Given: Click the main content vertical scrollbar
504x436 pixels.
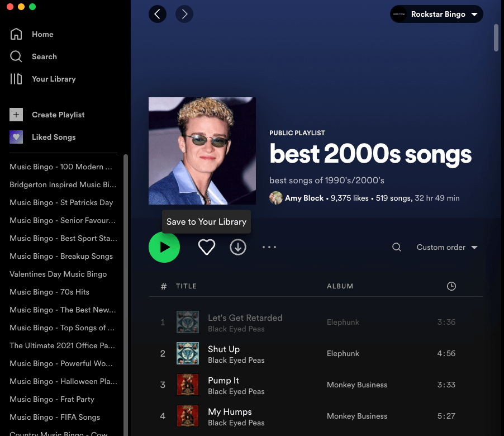Looking at the screenshot, I should 496,37.
